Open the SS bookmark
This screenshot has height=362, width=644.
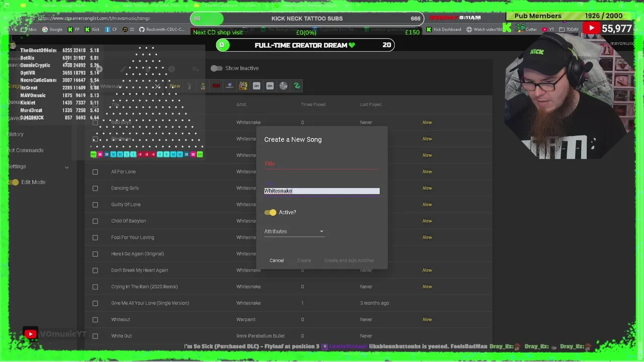[128, 29]
